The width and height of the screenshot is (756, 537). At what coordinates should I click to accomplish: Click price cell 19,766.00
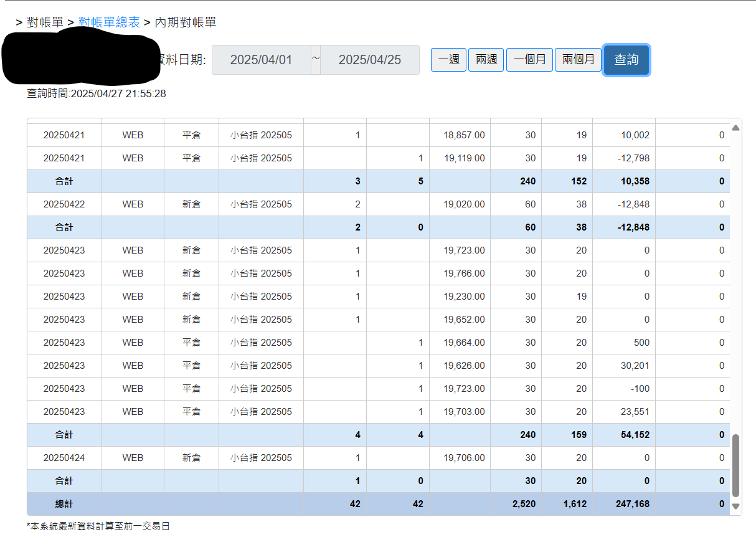460,273
